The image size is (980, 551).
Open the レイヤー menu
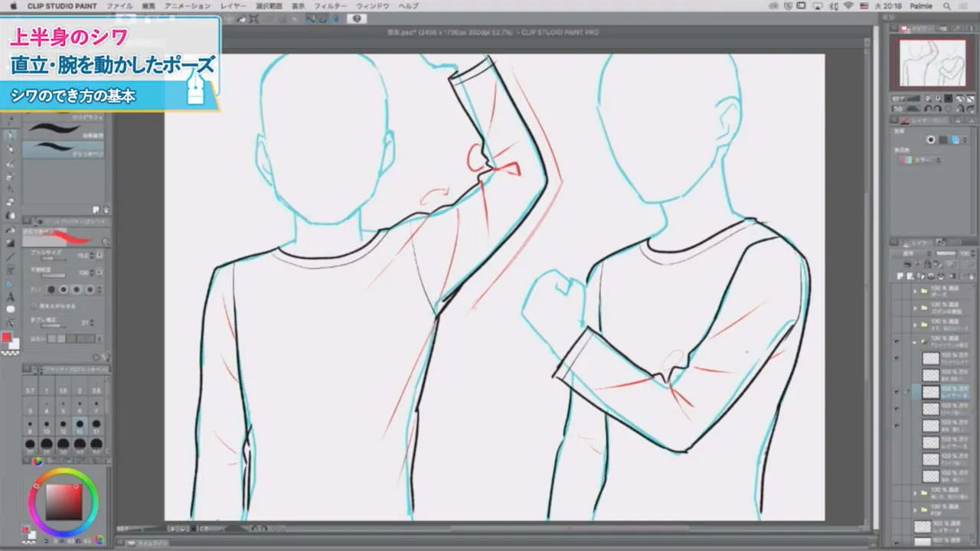click(234, 5)
